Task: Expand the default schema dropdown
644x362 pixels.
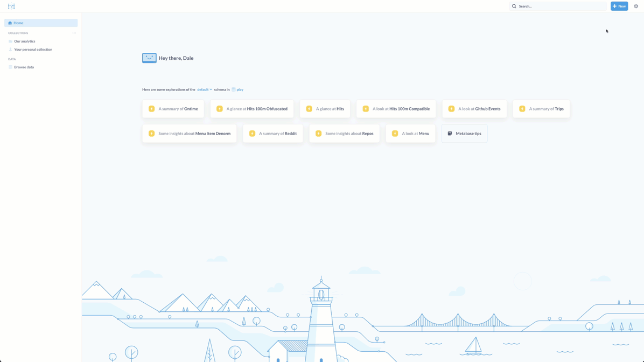Action: coord(205,89)
